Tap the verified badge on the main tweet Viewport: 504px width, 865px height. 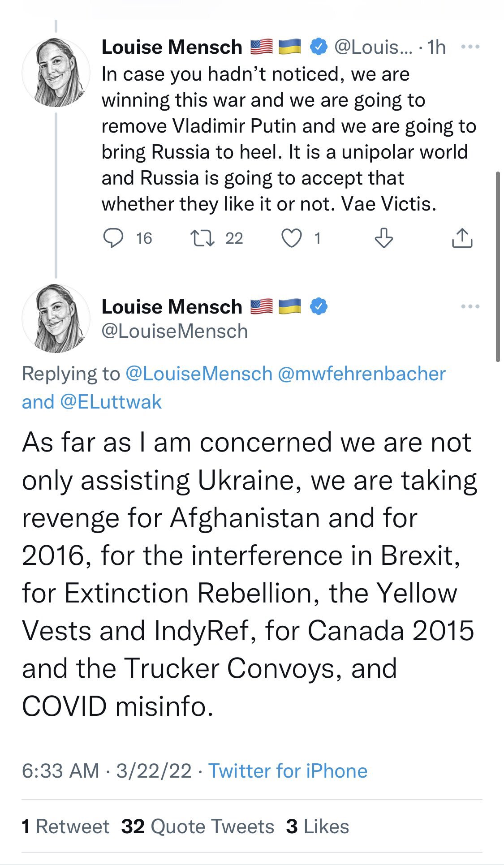coord(319,306)
